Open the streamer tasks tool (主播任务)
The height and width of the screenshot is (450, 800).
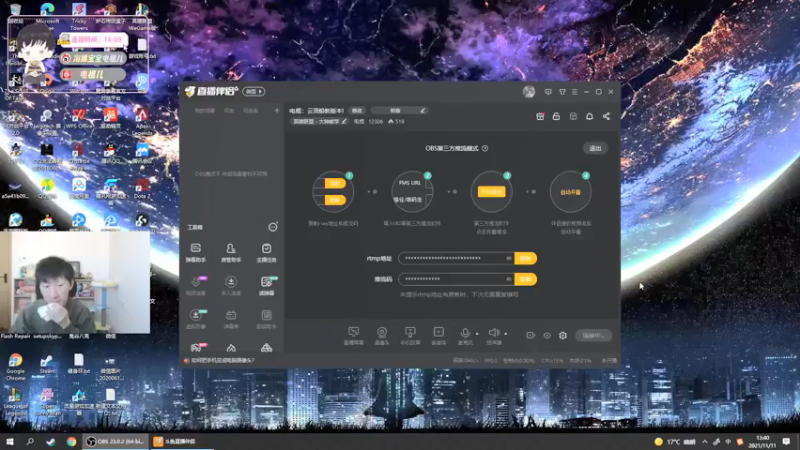(266, 252)
